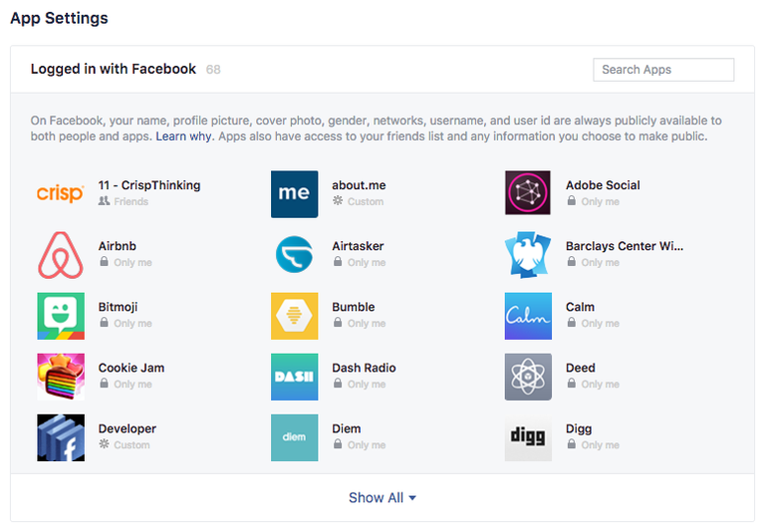Focus the Search Apps field

[663, 70]
